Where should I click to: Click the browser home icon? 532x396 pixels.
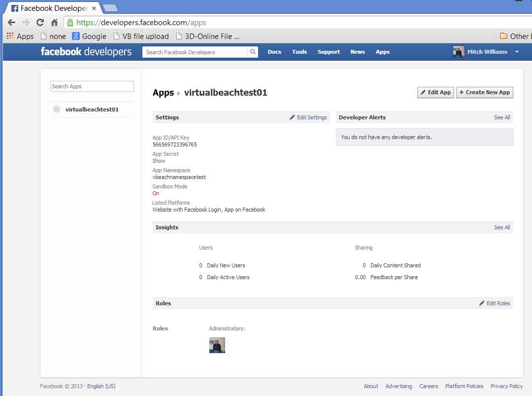tap(55, 22)
